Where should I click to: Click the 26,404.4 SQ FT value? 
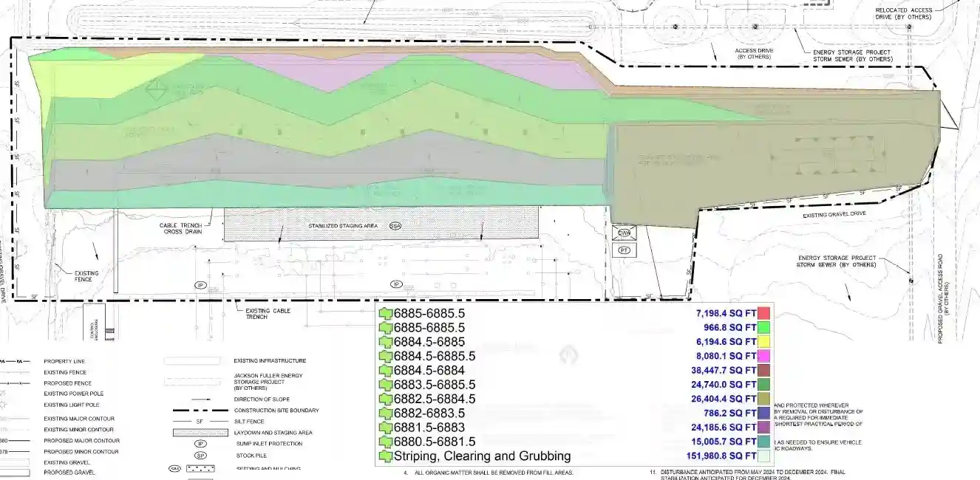[724, 399]
